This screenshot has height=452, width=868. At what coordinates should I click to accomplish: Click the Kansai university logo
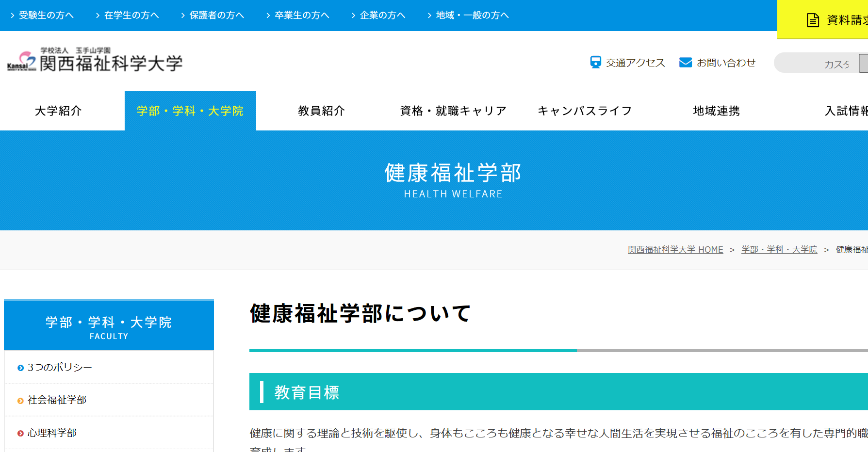click(95, 60)
